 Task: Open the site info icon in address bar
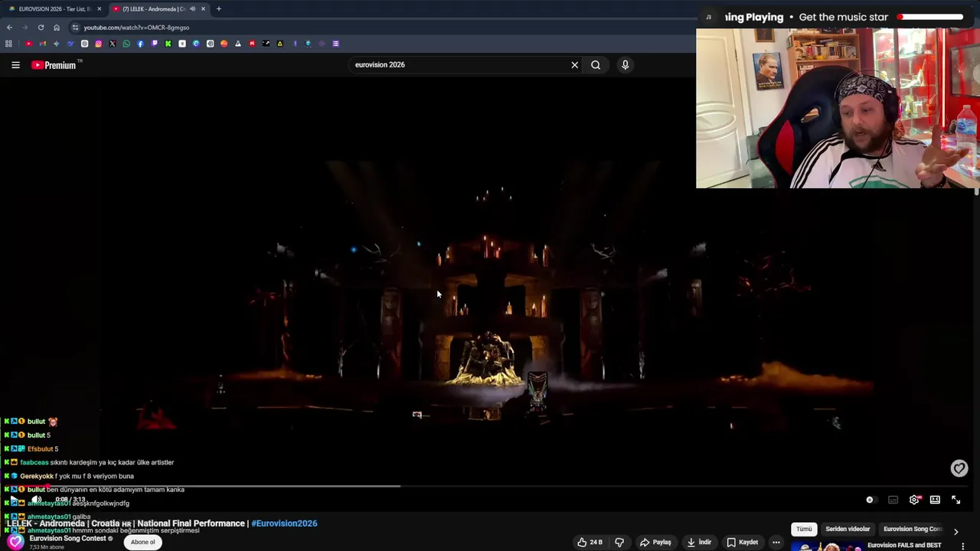pyautogui.click(x=75, y=28)
